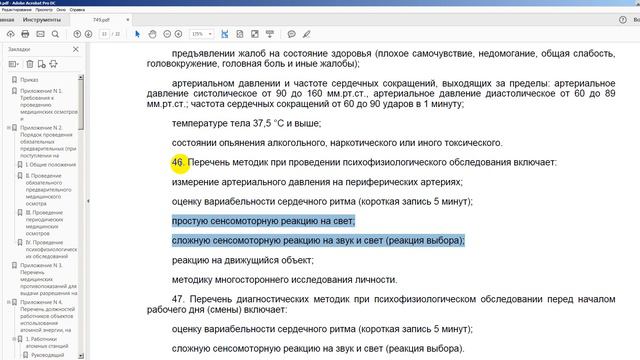The width and height of the screenshot is (640, 360).
Task: Send file by email envelope icon
Action: pyautogui.click(x=40, y=34)
